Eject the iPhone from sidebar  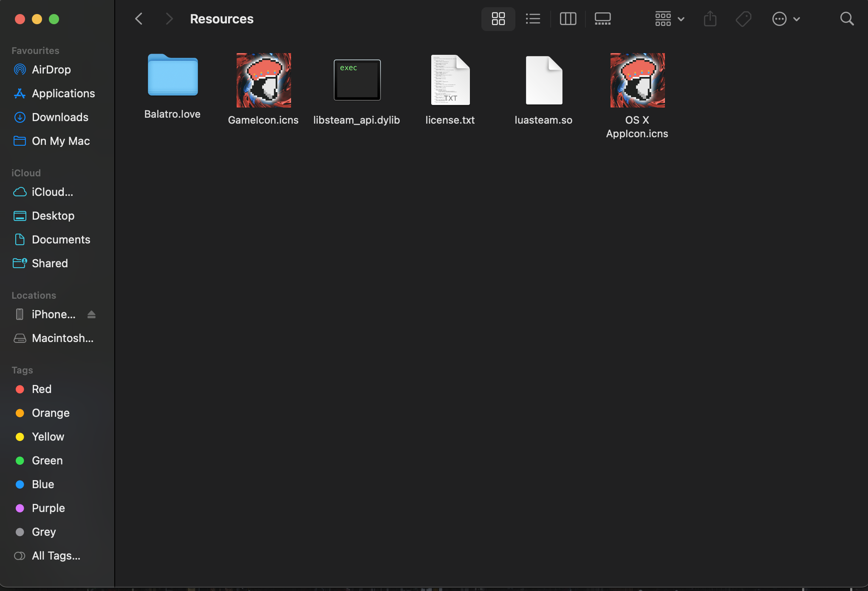(x=91, y=314)
